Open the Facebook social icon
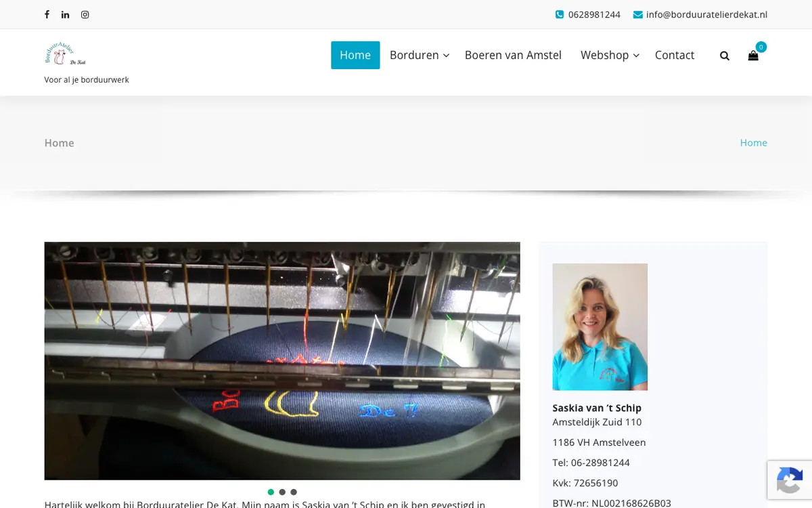The width and height of the screenshot is (812, 508). click(x=47, y=14)
